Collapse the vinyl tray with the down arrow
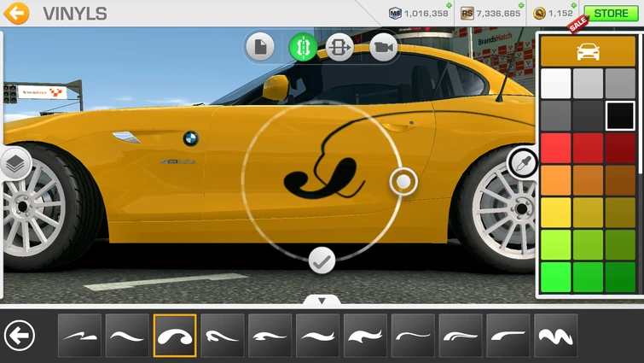Screen dimensions: 644x363 322,301
